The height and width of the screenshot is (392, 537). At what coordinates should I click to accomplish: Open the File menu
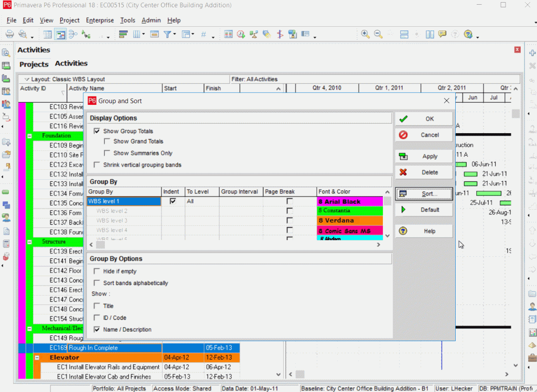tap(12, 20)
